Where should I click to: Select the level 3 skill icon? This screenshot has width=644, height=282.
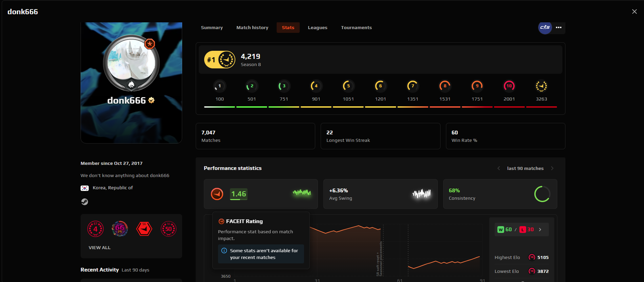click(284, 86)
